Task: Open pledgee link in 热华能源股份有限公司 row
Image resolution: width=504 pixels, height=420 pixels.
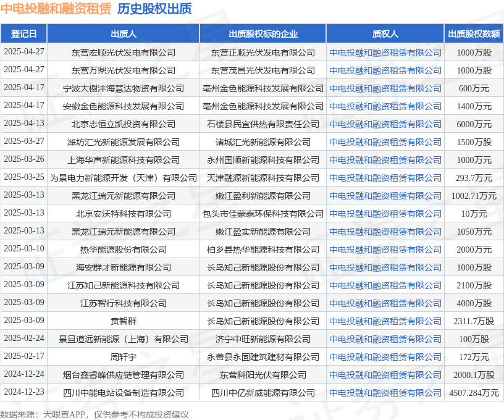Action: click(385, 250)
